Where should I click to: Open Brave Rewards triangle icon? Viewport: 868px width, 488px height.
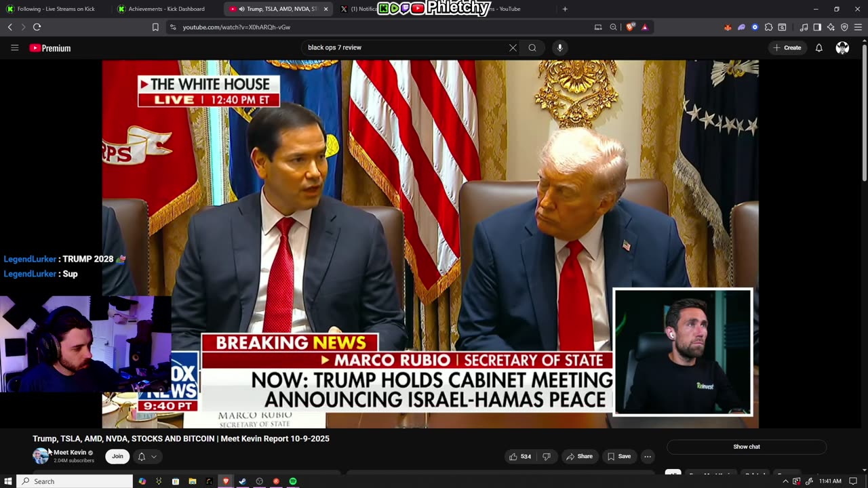coord(644,27)
